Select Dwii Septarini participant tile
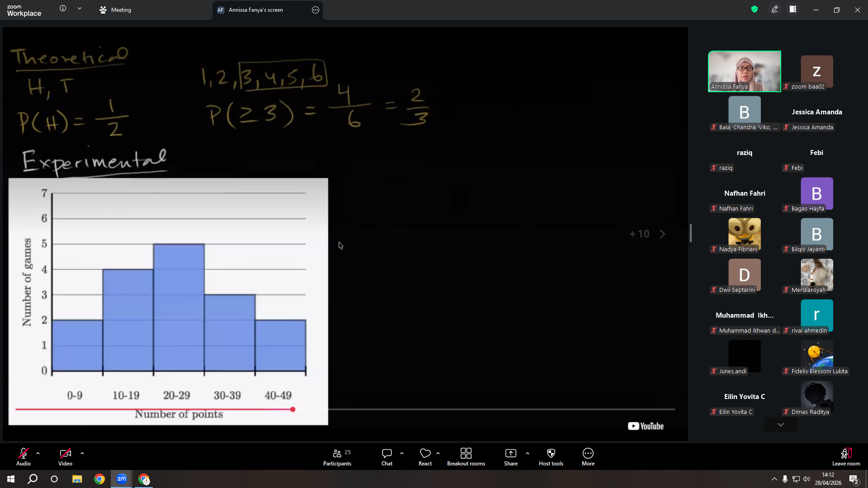Screen dimensions: 868x488 coord(745,275)
